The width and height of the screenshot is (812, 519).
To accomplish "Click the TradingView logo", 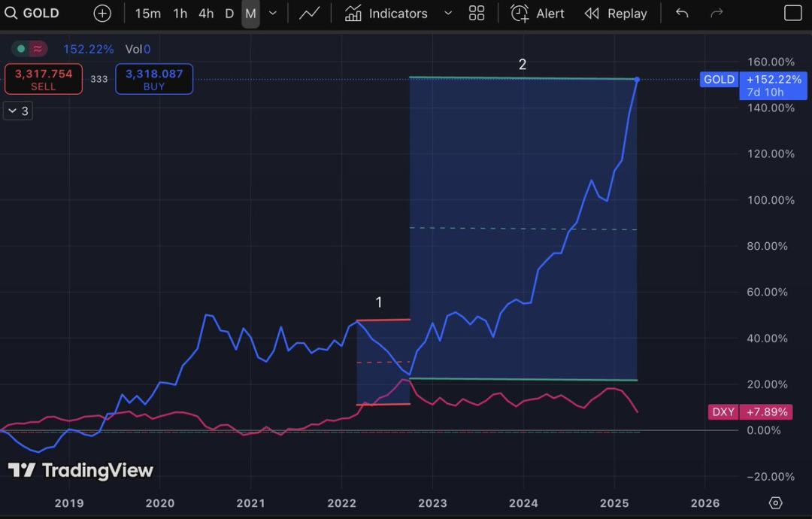I will [x=80, y=471].
